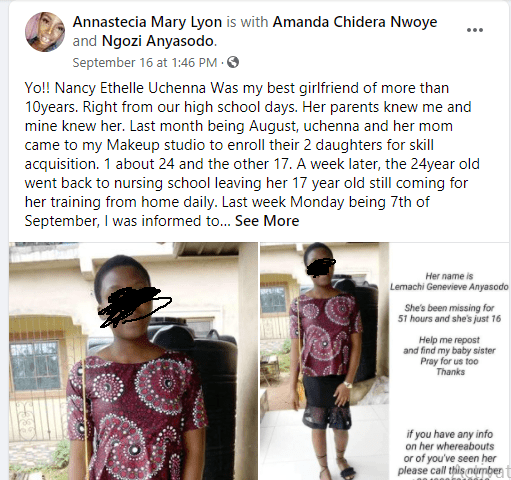This screenshot has height=480, width=511.
Task: Click the 'Her name is Lemachi Genevieve Anyasodo' caption
Action: click(449, 281)
